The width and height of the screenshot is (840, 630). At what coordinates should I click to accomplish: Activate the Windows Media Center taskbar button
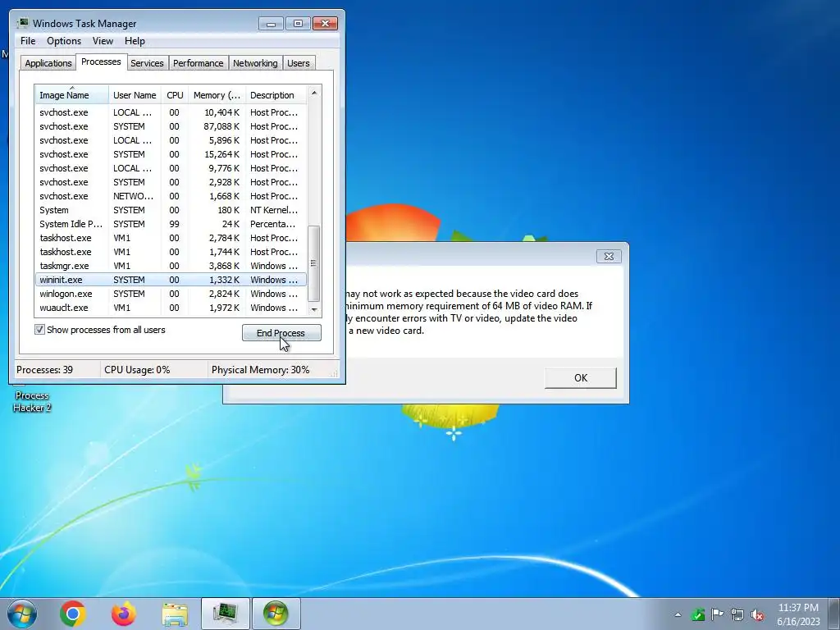[276, 614]
